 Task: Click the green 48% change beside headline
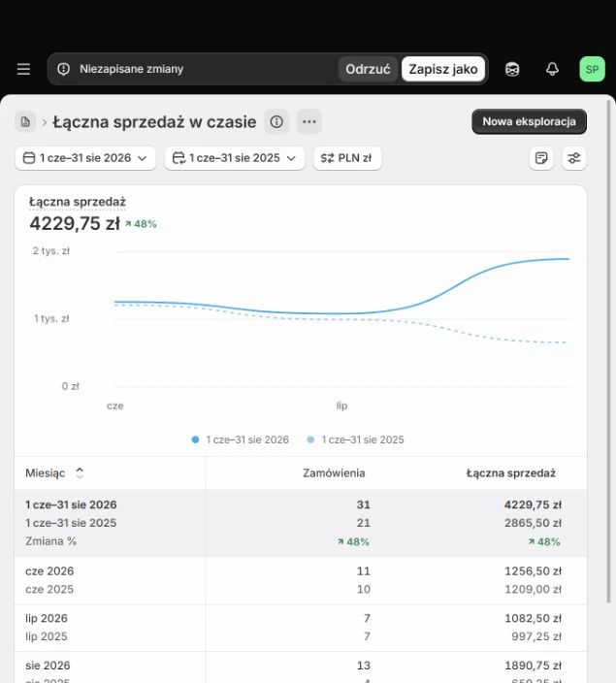click(141, 224)
